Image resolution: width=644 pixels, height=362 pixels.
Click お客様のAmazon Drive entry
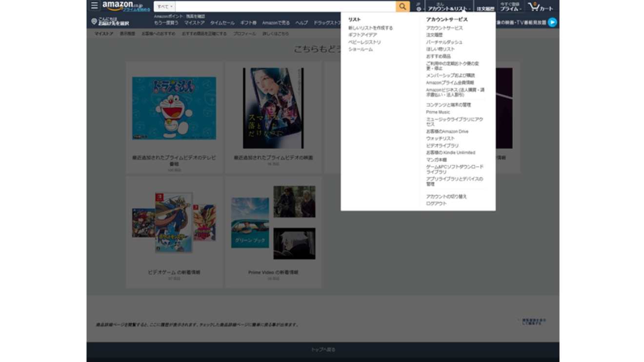coord(447,132)
